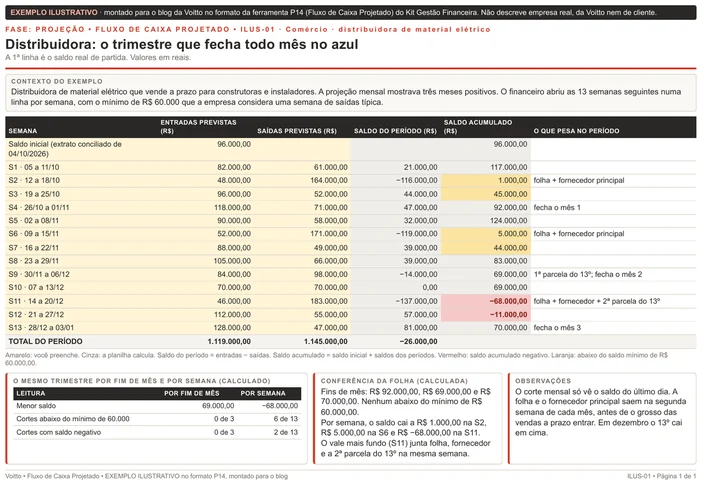
Task: Select row label 'S2 · 12 a 18/10'
Action: [x=34, y=180]
